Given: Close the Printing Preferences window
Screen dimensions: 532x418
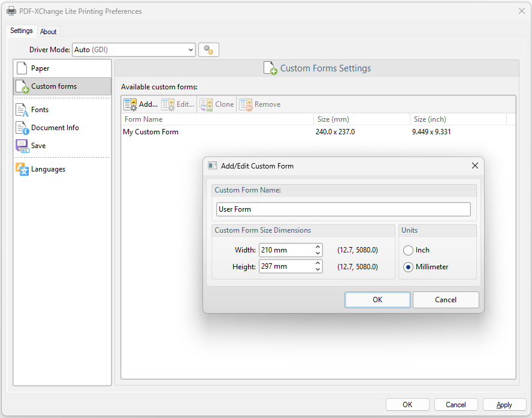Looking at the screenshot, I should [521, 11].
